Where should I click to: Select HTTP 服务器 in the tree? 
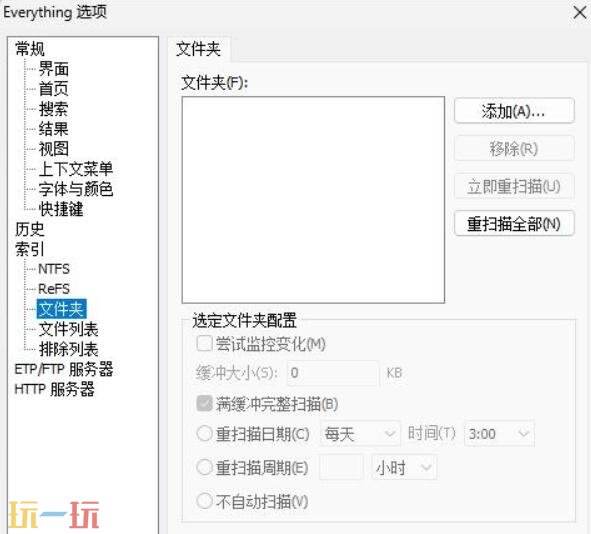click(x=54, y=389)
